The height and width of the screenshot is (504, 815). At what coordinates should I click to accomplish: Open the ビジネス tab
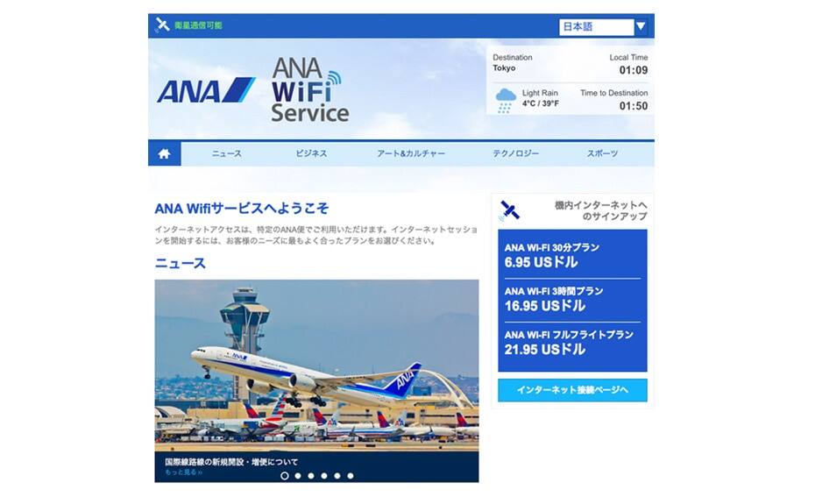coord(311,153)
